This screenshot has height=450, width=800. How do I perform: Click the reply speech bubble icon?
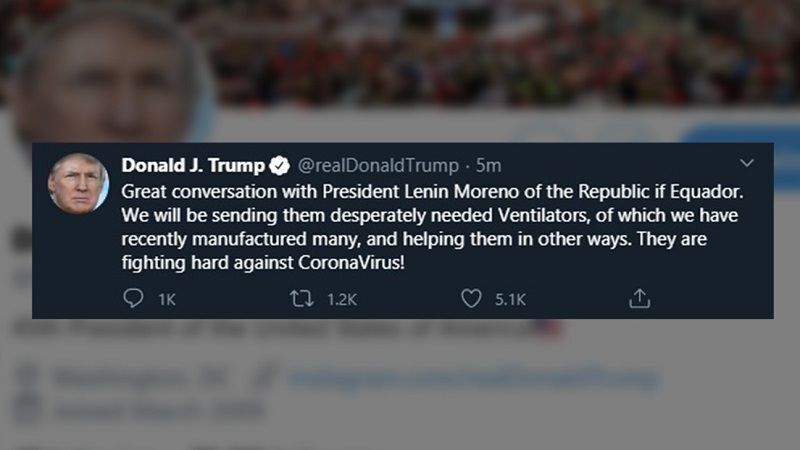pyautogui.click(x=133, y=298)
